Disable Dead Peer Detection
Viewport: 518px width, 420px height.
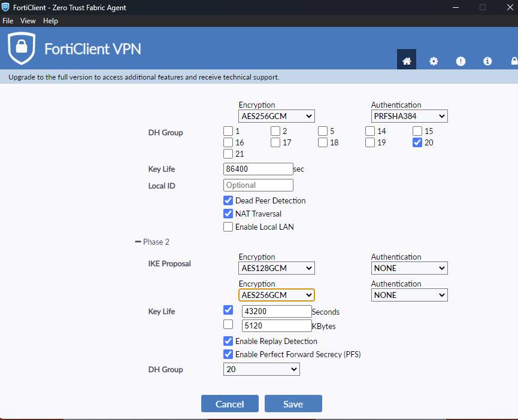coord(228,200)
